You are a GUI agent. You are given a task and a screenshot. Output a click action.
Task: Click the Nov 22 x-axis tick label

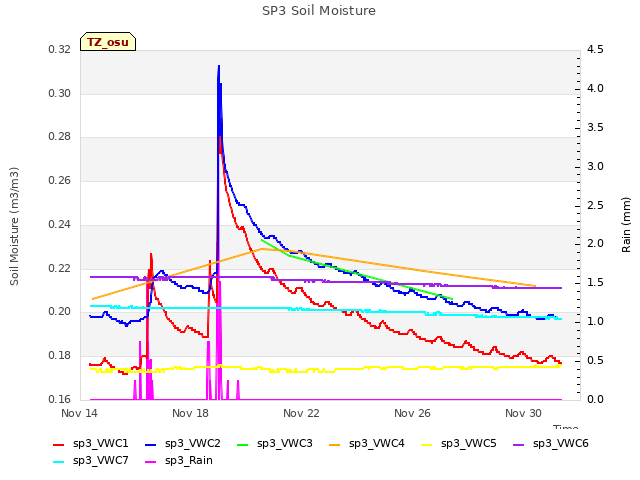coord(301,413)
